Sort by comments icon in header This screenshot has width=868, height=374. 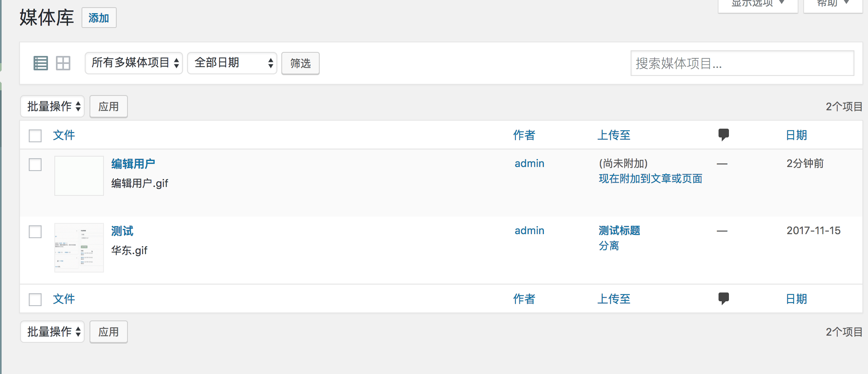[723, 135]
